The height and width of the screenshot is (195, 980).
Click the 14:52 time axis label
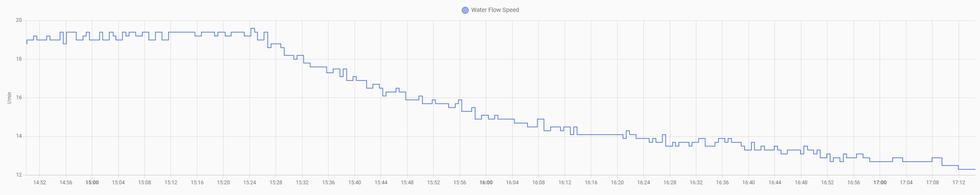point(39,183)
